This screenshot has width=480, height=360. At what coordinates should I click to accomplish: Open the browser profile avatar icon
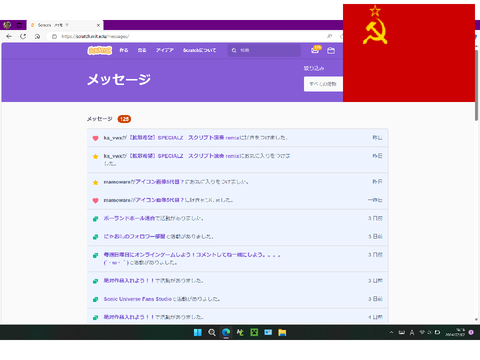click(7, 25)
